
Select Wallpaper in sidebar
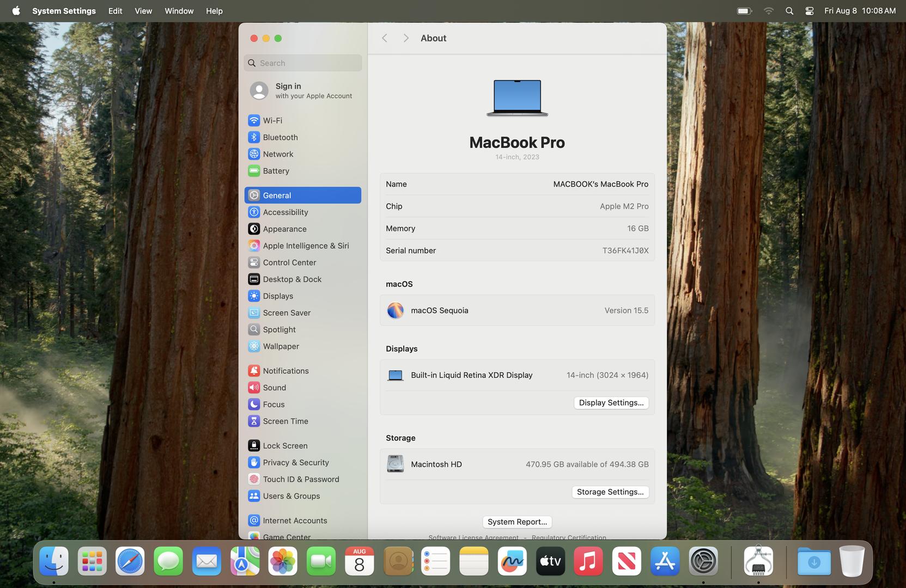302,346
